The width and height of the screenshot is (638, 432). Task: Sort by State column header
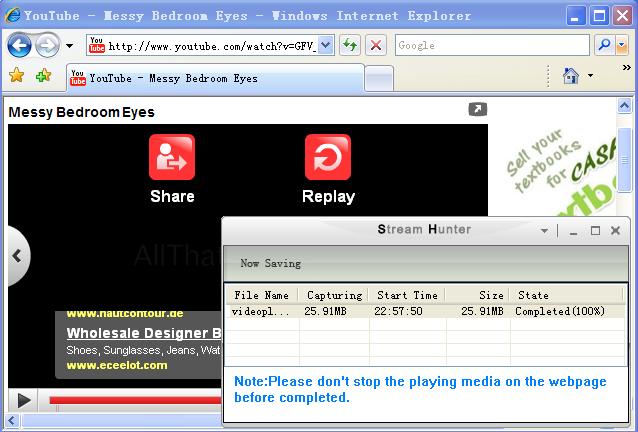(x=567, y=295)
